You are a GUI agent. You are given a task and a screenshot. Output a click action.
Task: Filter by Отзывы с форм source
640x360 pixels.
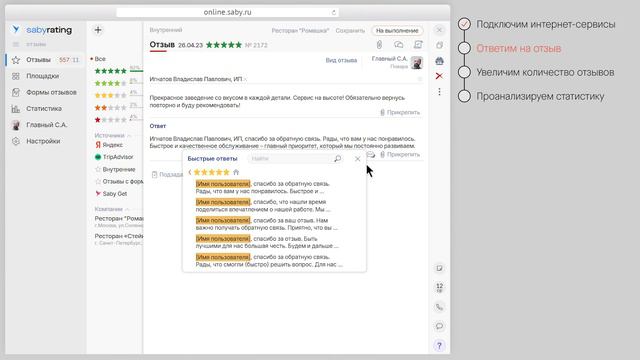119,181
